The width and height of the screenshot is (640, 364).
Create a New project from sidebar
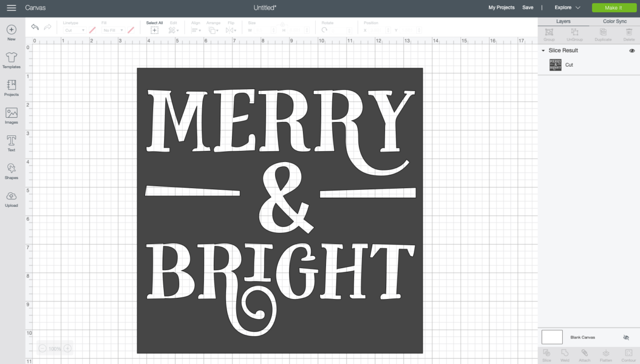(11, 33)
